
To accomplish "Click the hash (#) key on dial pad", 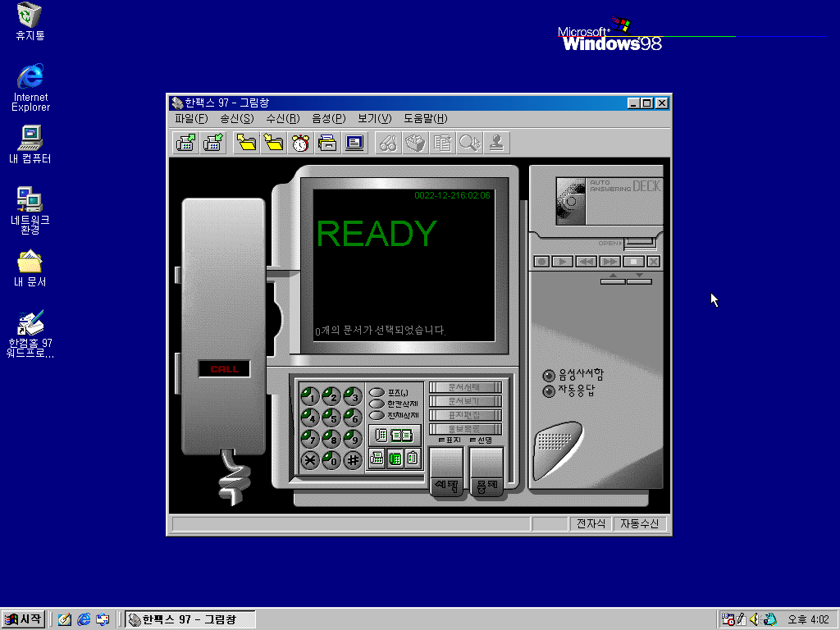I will 353,460.
